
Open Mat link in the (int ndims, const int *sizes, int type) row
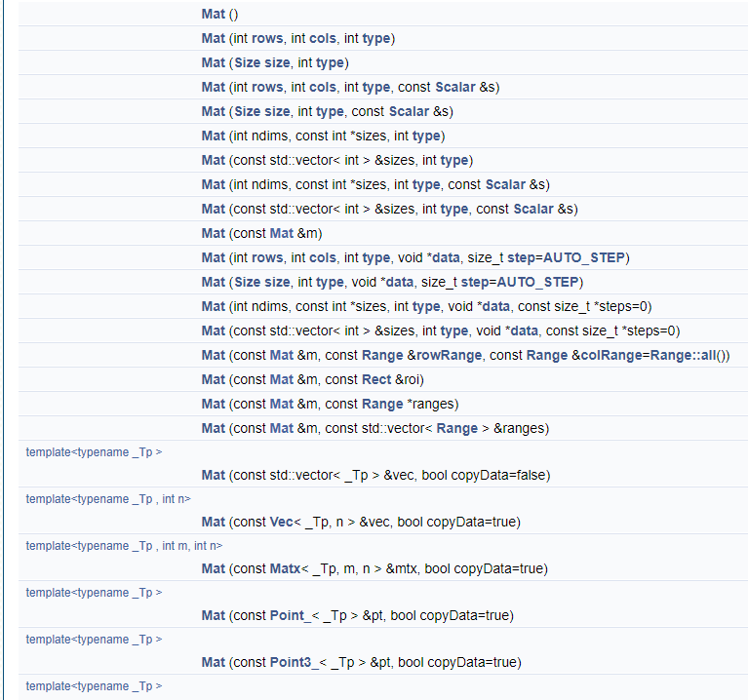tap(213, 136)
